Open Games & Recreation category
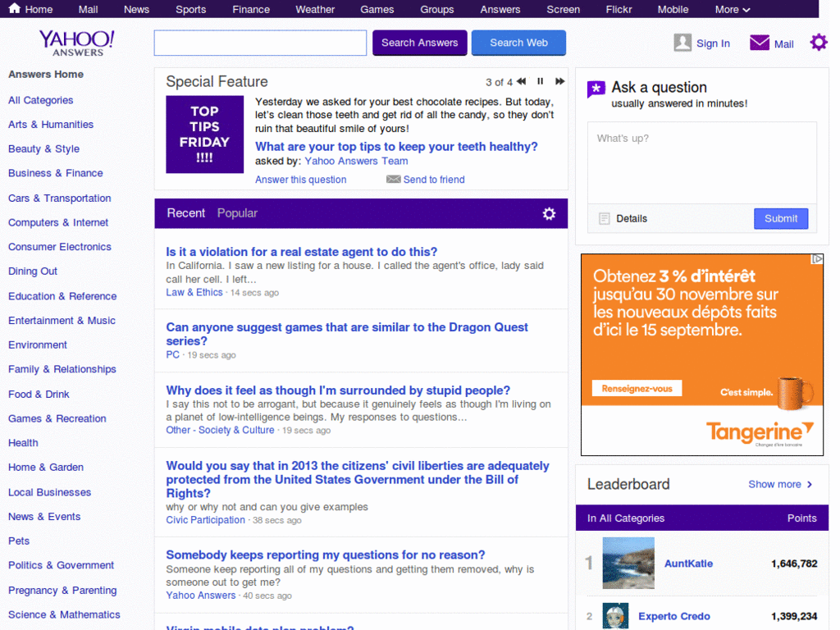Screen dimensions: 840x630 point(57,418)
